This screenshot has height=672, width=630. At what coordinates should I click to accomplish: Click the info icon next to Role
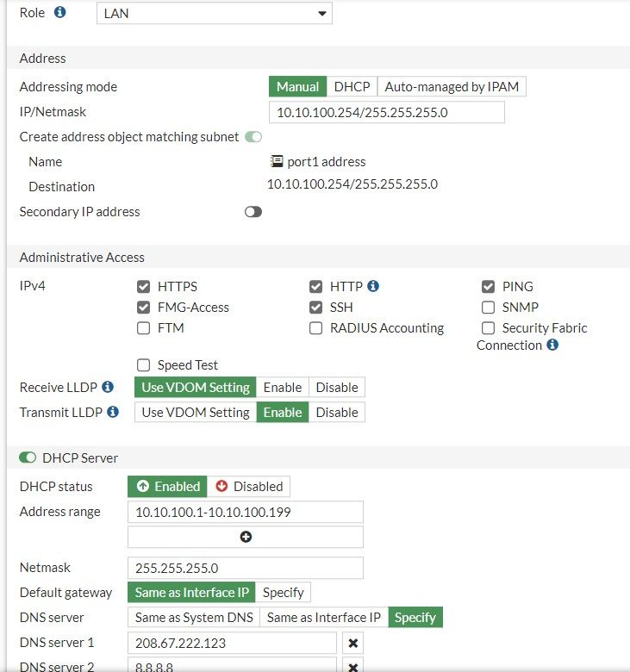tap(59, 13)
